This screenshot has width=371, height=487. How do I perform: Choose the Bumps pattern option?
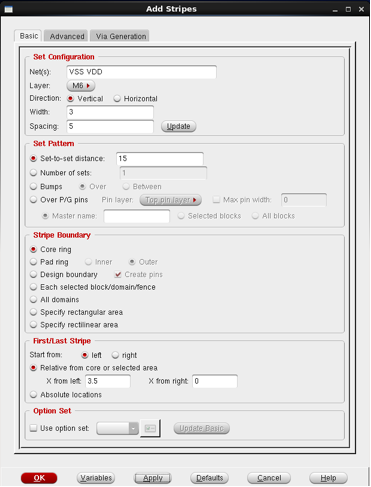33,187
